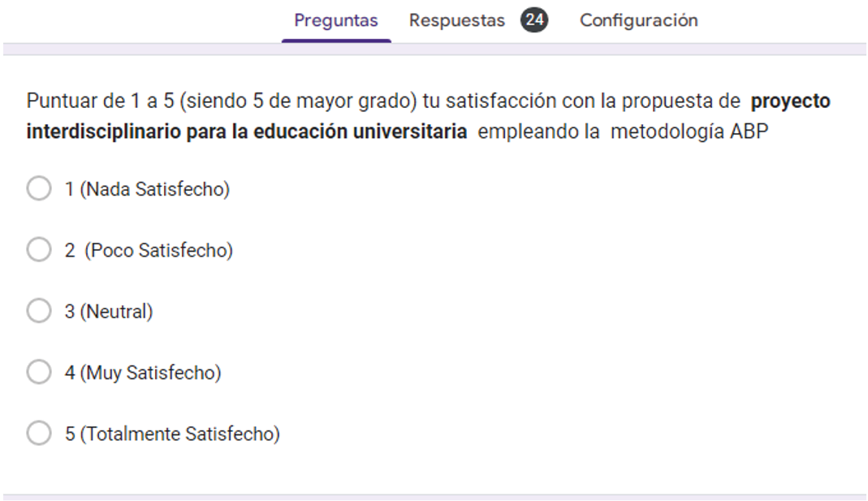Click the "1 (Nada Satisfecho)" label text

tap(147, 189)
